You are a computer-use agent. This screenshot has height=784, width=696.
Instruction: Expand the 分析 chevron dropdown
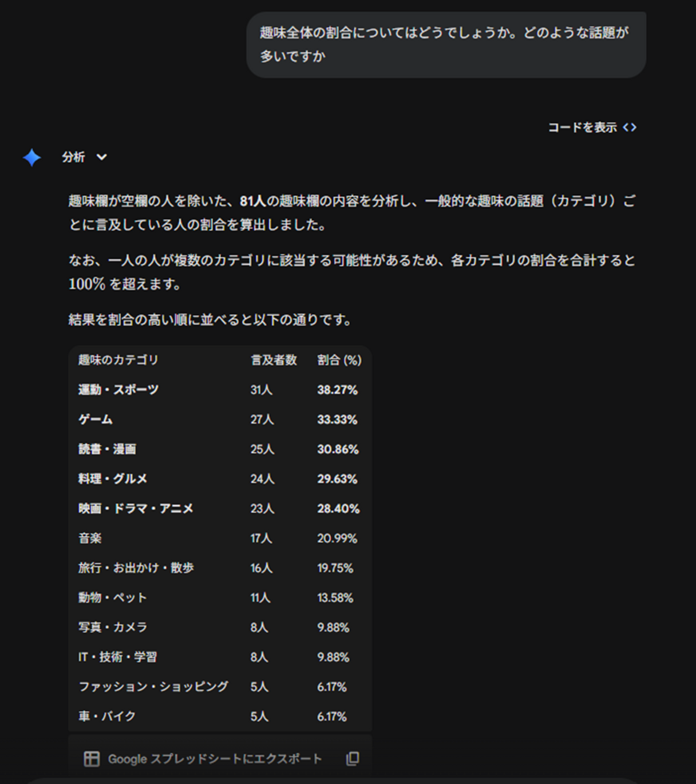pos(101,157)
